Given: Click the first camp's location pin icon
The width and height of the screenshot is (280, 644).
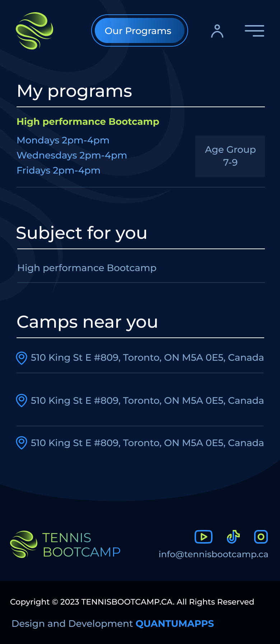Looking at the screenshot, I should click(22, 358).
